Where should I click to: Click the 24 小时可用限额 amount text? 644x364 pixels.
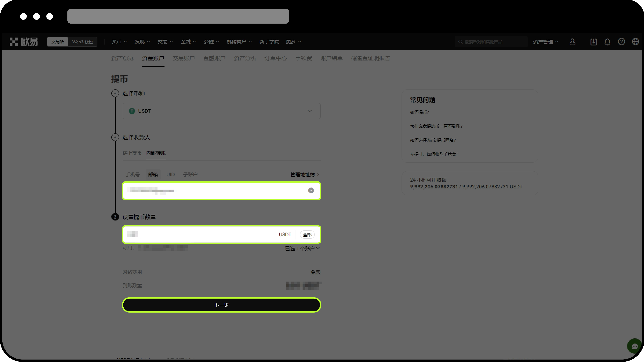pyautogui.click(x=466, y=187)
